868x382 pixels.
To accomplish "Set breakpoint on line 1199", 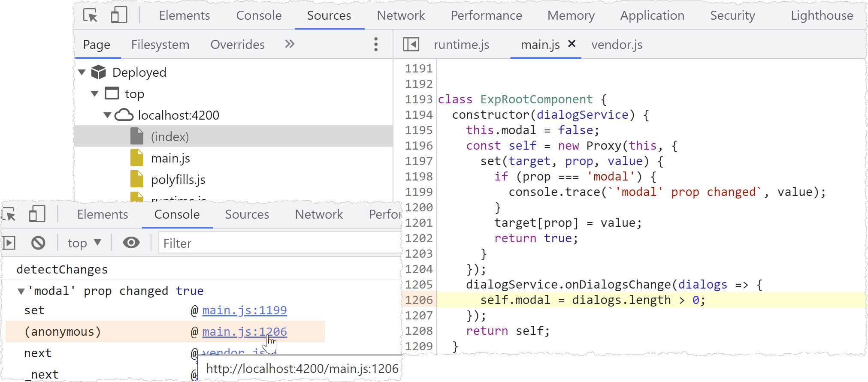I will point(419,192).
